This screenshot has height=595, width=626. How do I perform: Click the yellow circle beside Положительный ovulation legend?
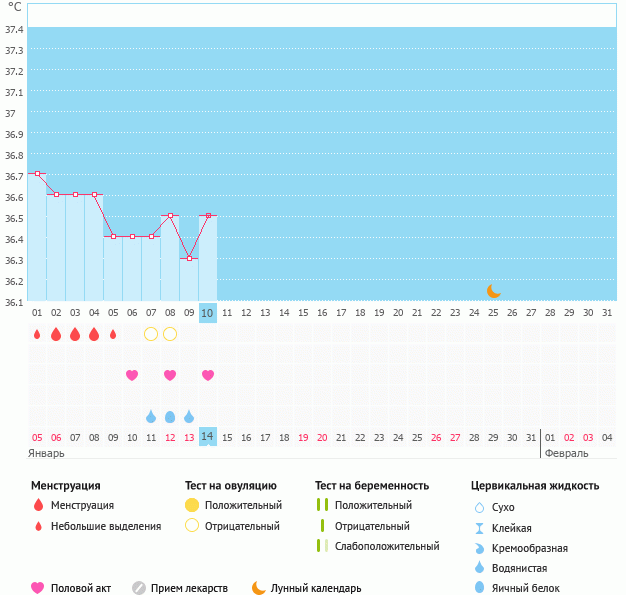pos(192,506)
